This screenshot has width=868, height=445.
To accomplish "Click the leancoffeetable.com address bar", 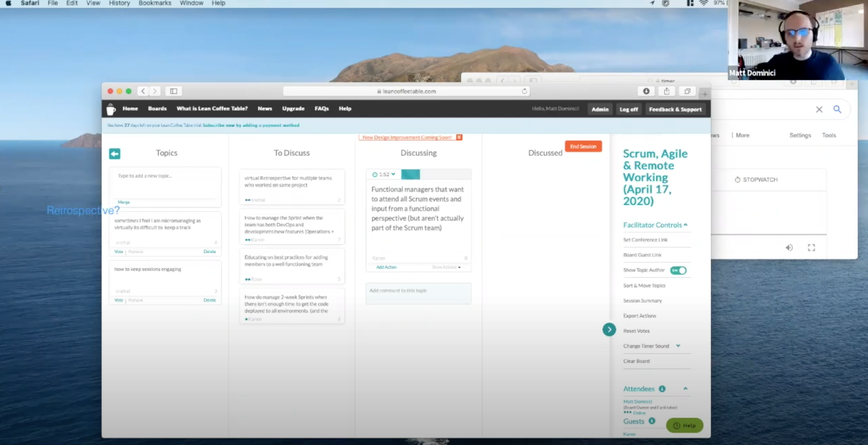I will (407, 91).
